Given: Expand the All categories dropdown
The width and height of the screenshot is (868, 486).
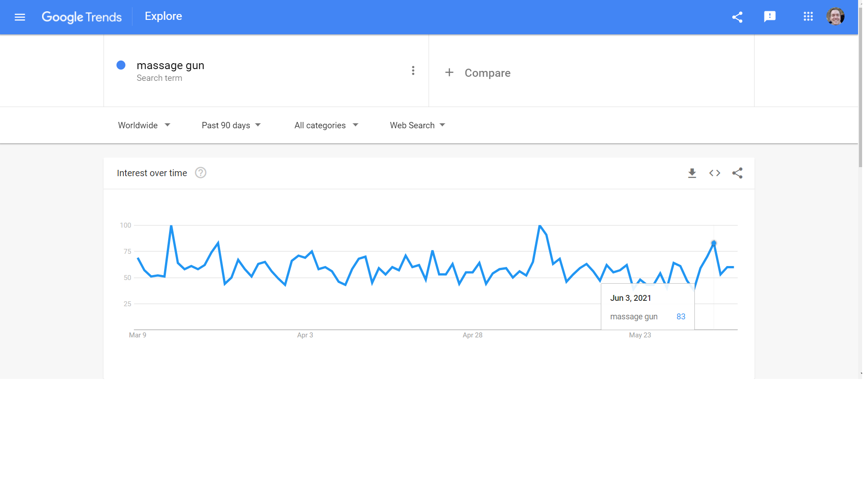Looking at the screenshot, I should [x=326, y=126].
